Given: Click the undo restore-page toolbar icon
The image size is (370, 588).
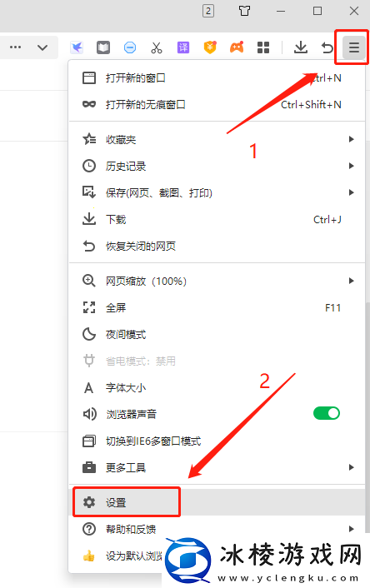Looking at the screenshot, I should click(327, 47).
